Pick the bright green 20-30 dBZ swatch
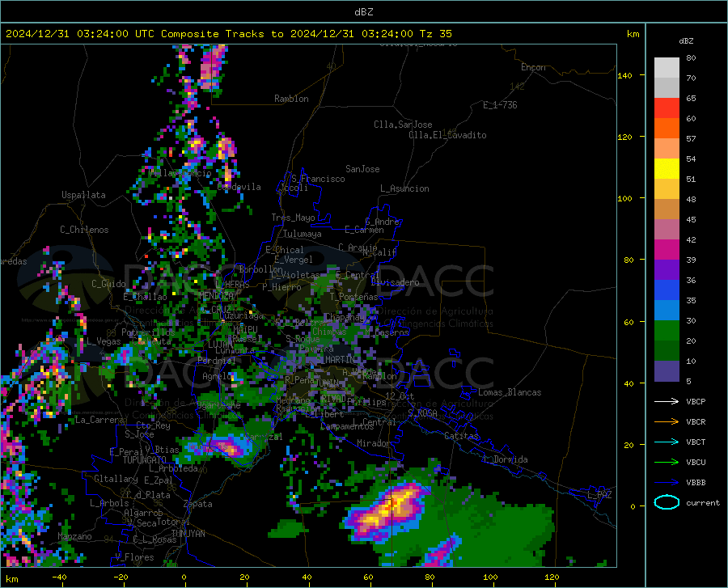 tap(667, 331)
